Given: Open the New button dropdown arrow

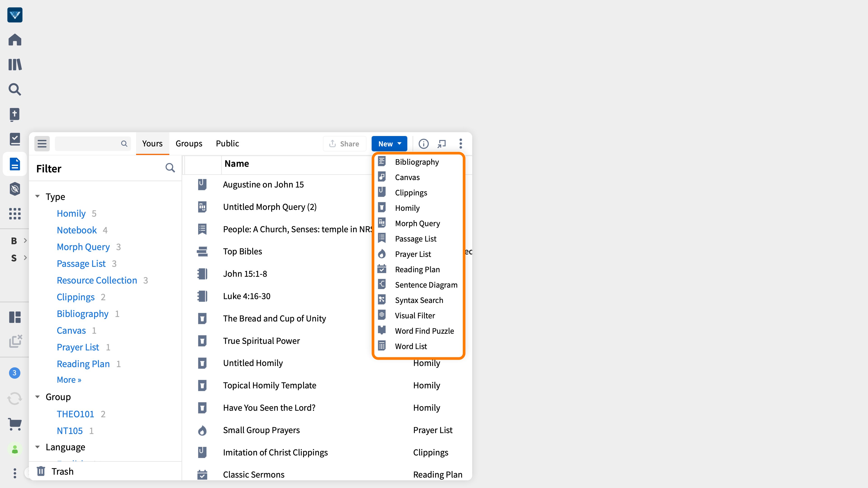Looking at the screenshot, I should [x=400, y=143].
